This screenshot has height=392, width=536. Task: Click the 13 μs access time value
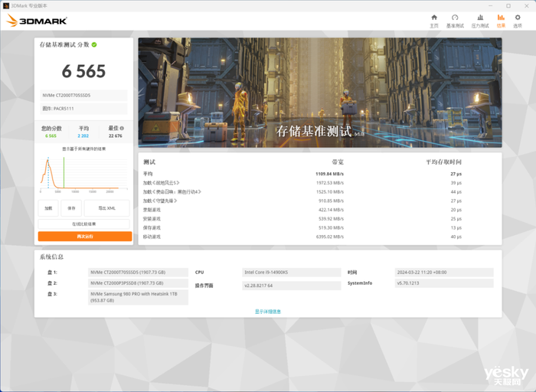[456, 227]
